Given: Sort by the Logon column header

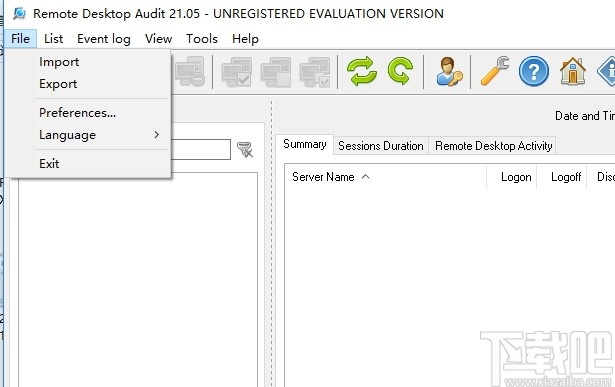Looking at the screenshot, I should (x=511, y=177).
